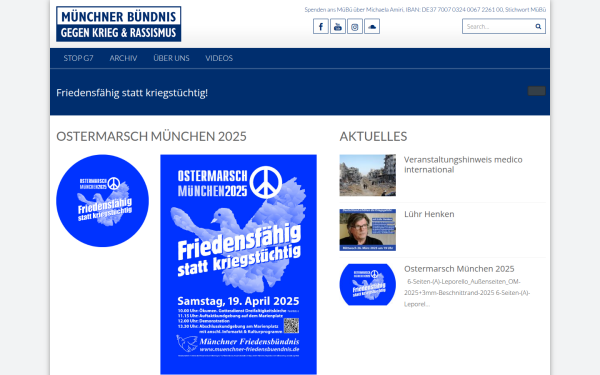Open the ÜBER UNS menu item

[x=171, y=58]
